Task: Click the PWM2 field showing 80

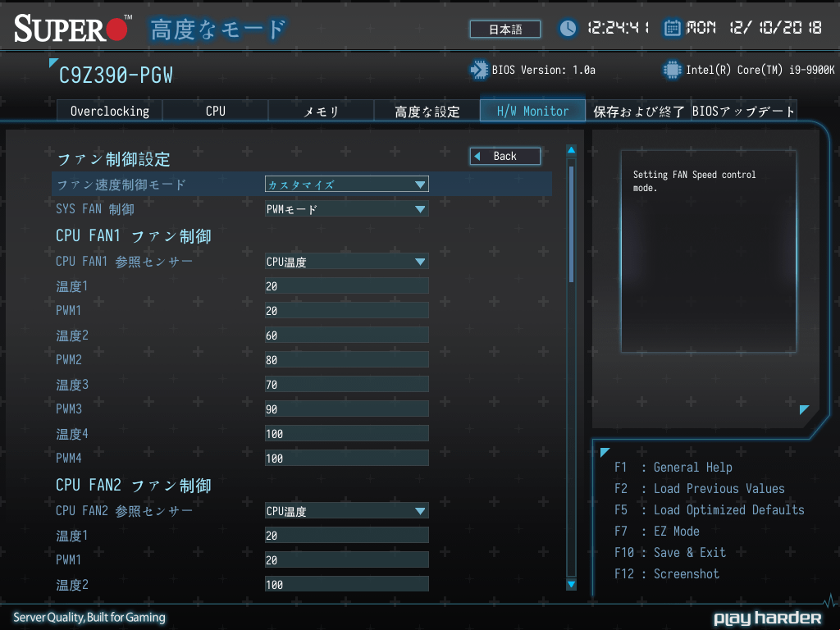Action: 347,360
